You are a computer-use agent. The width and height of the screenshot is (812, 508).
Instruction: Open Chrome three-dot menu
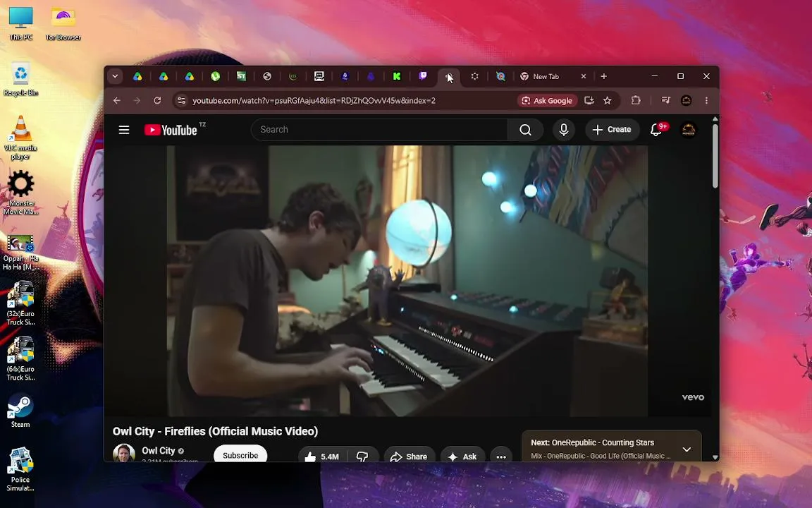[x=706, y=101]
